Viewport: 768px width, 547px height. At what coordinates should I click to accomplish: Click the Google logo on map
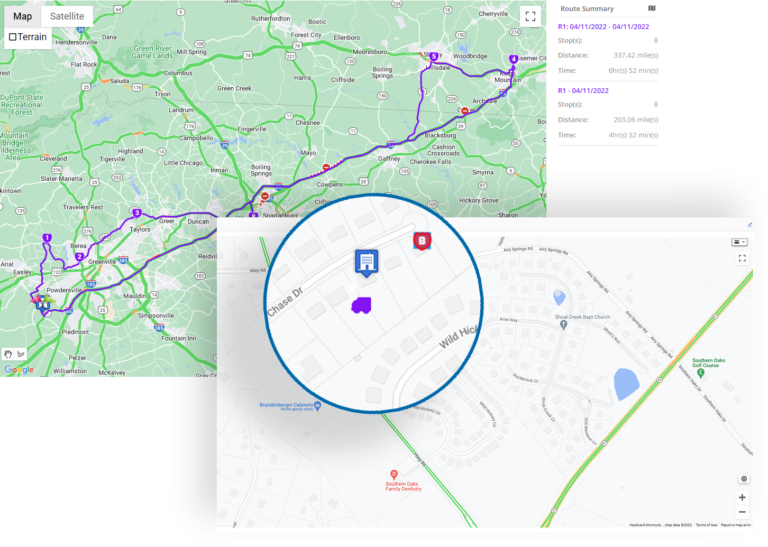19,370
